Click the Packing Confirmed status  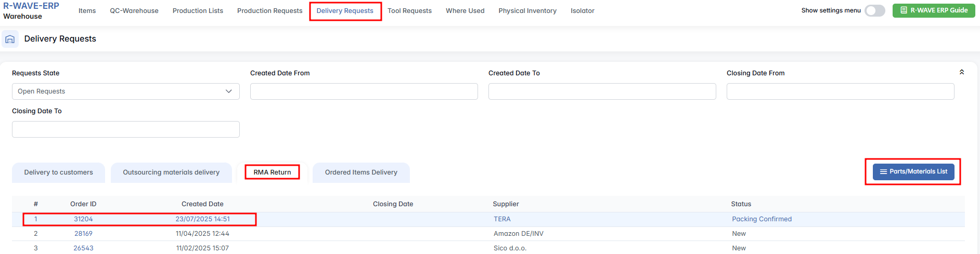(x=762, y=219)
